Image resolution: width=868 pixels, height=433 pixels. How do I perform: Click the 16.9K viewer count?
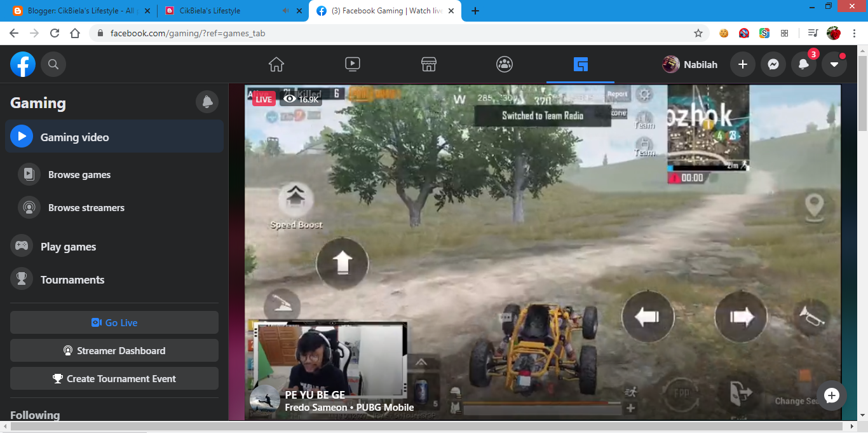click(302, 99)
